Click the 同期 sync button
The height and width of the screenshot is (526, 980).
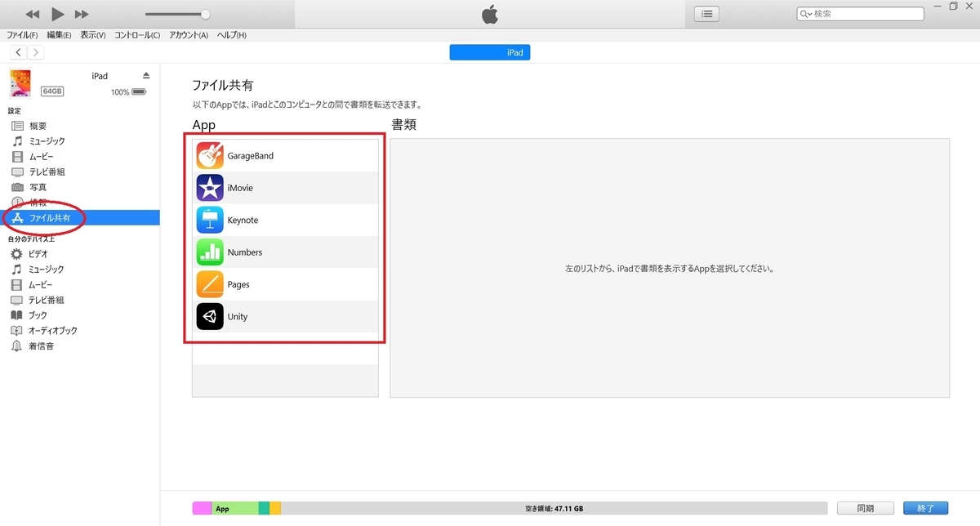(x=865, y=508)
